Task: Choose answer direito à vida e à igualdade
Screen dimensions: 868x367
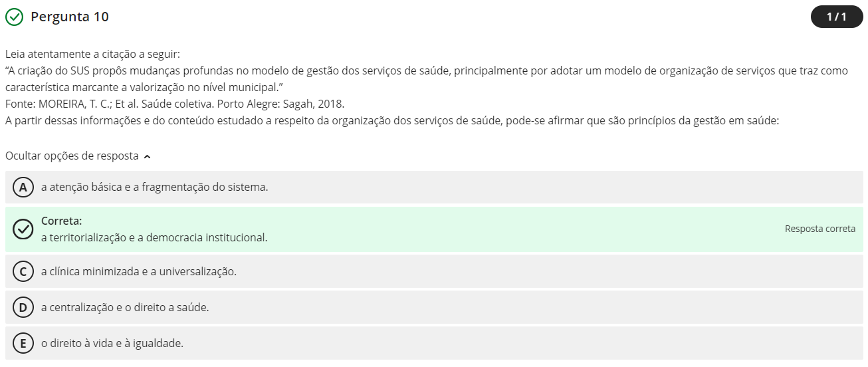Action: pos(112,343)
